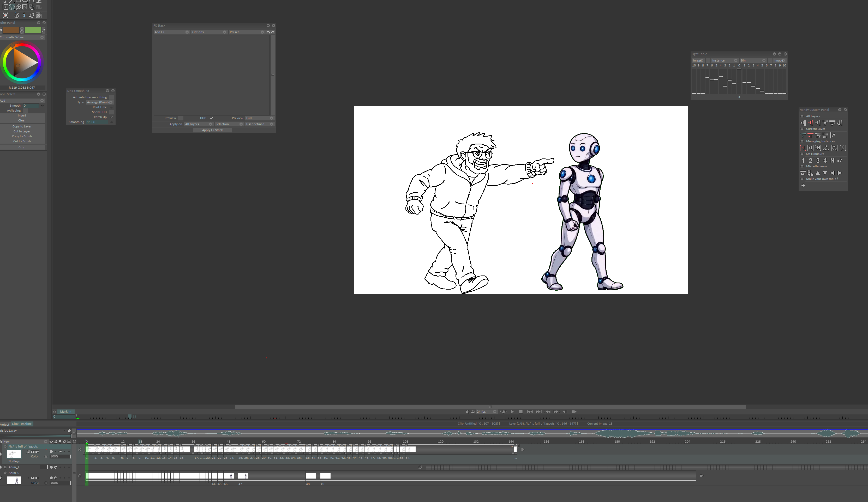Click the Join icon under Current Layer
This screenshot has width=868, height=502.
(825, 135)
